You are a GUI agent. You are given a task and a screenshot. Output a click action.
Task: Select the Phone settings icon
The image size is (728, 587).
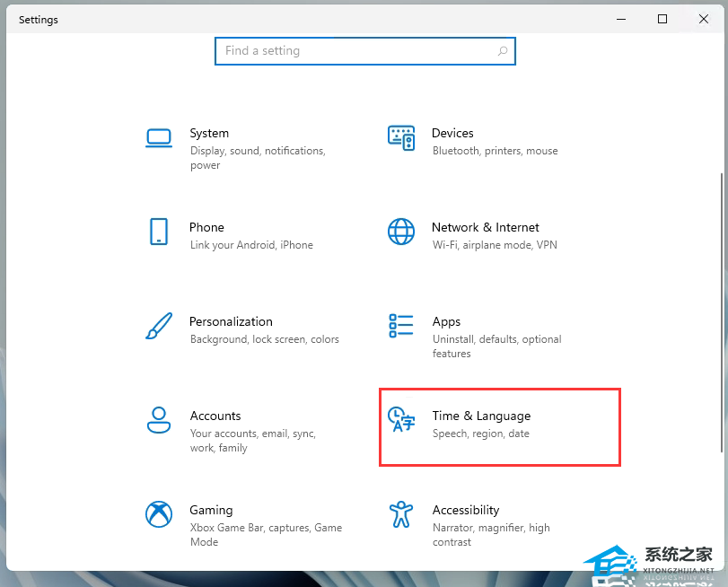tap(159, 232)
